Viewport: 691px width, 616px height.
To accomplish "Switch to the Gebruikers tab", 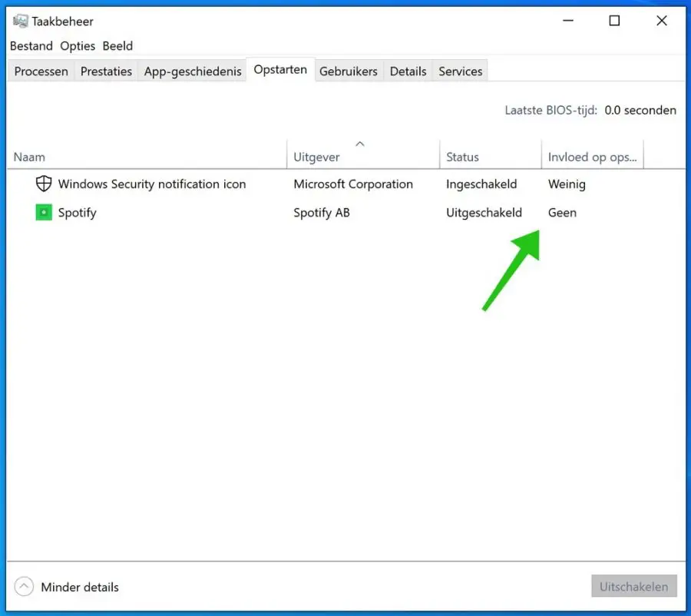I will pos(348,71).
